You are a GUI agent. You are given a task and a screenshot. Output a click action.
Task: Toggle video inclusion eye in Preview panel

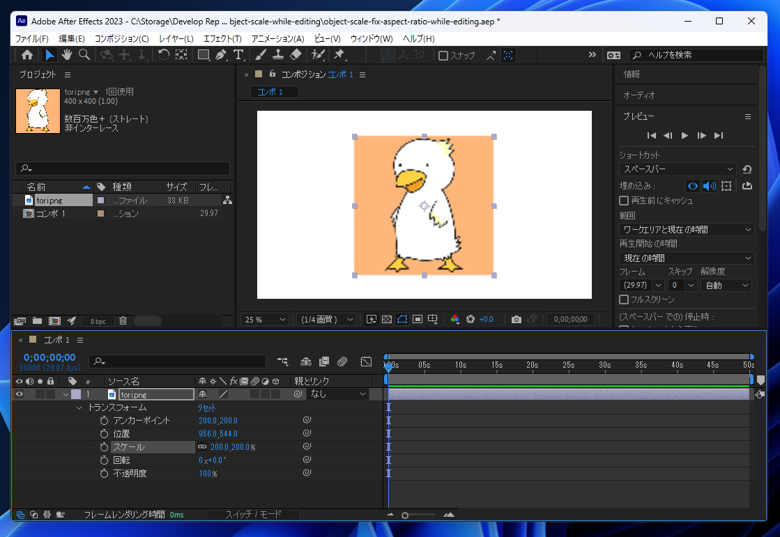(692, 186)
